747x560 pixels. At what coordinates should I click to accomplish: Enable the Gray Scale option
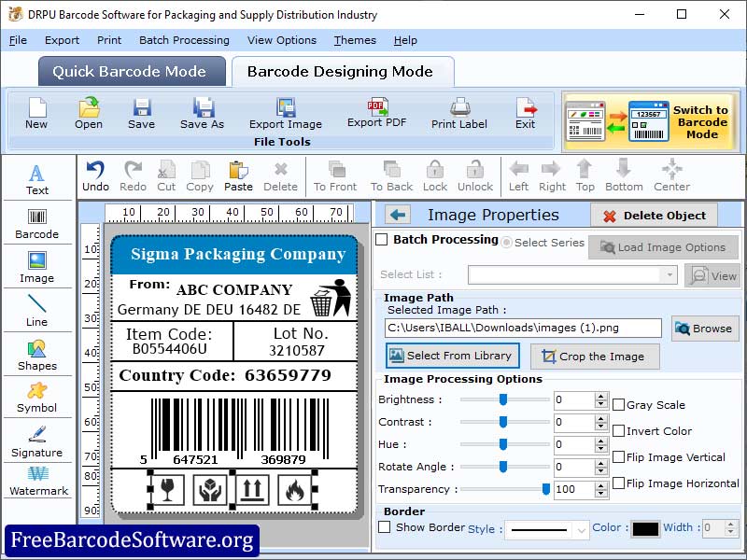[x=617, y=404]
